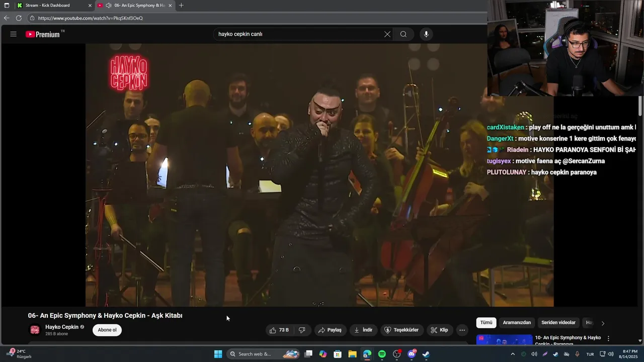Open options for Paranoya suggested video
The width and height of the screenshot is (644, 362).
tap(608, 338)
